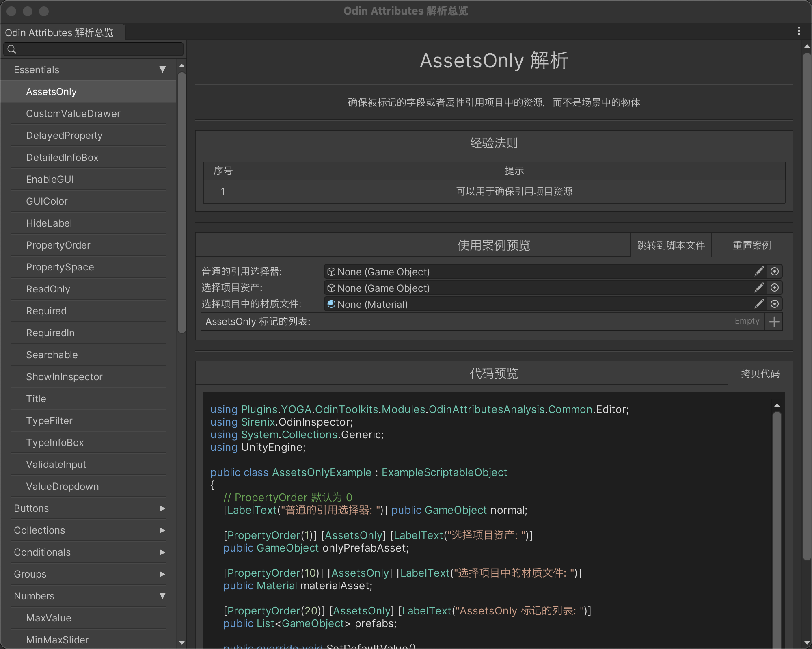The height and width of the screenshot is (649, 812).
Task: Click the AssetsOnly 标记的列表 label
Action: coord(258,322)
